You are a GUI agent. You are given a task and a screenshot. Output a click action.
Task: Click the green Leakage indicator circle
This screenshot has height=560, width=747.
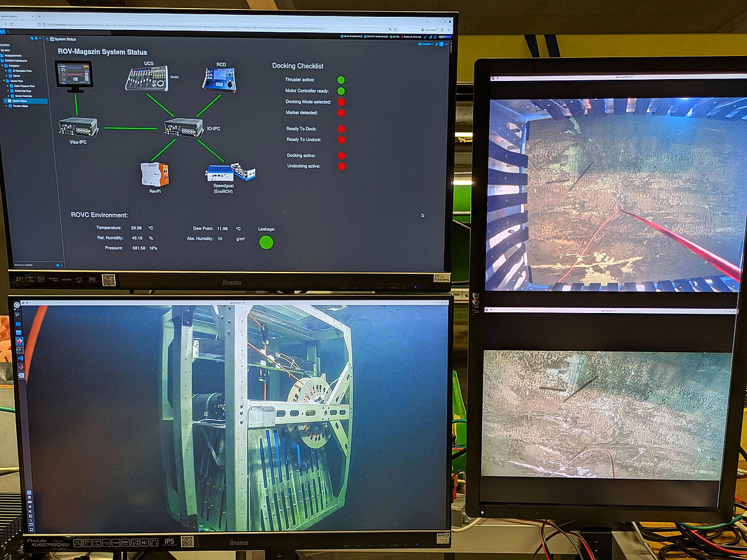(266, 242)
